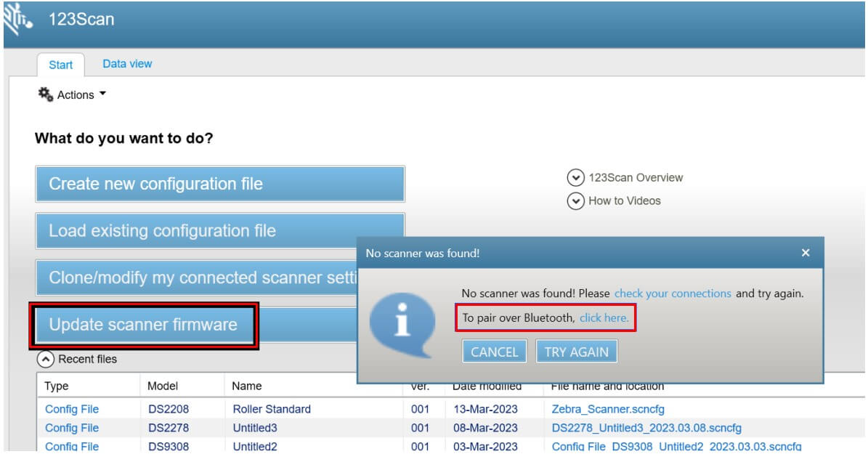Click Create new configuration file
The width and height of the screenshot is (868, 462).
(x=219, y=185)
